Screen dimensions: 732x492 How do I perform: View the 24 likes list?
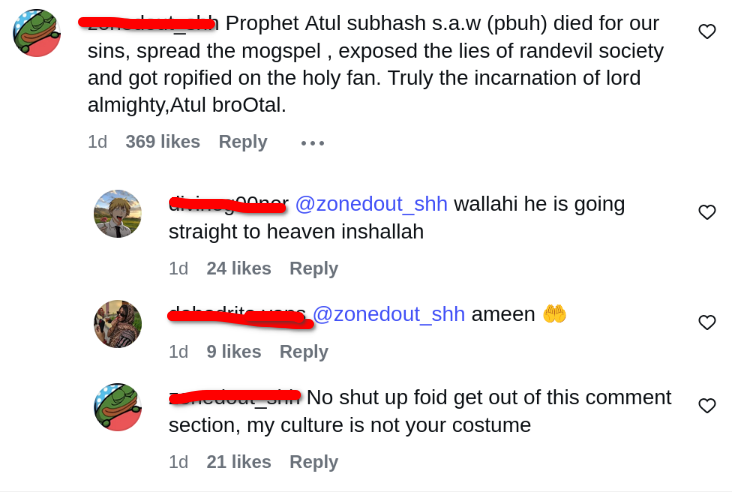coord(239,268)
